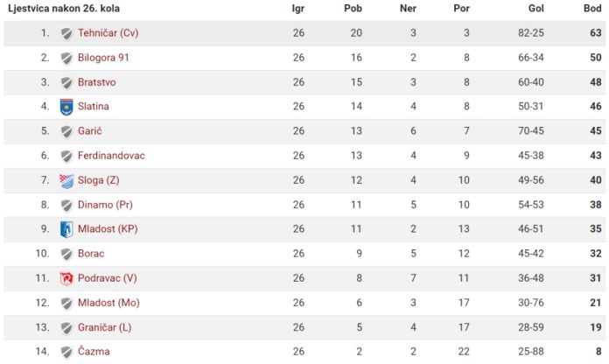Image resolution: width=609 pixels, height=364 pixels.
Task: Click the shield icon beside Tehničar (Cv)
Action: 66,34
